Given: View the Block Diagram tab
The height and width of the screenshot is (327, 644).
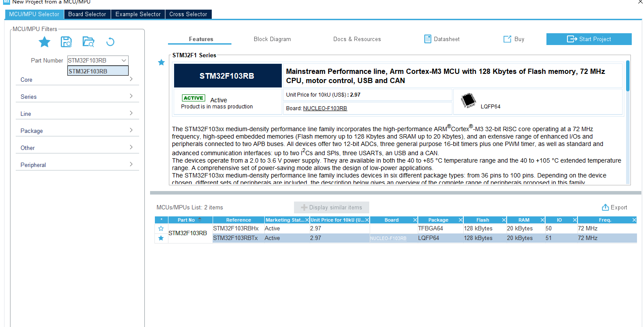Looking at the screenshot, I should tap(272, 39).
